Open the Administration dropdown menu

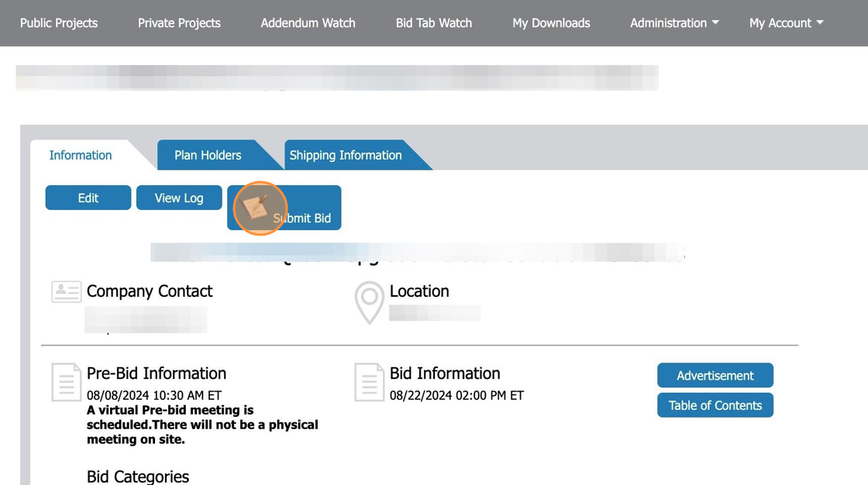click(673, 22)
